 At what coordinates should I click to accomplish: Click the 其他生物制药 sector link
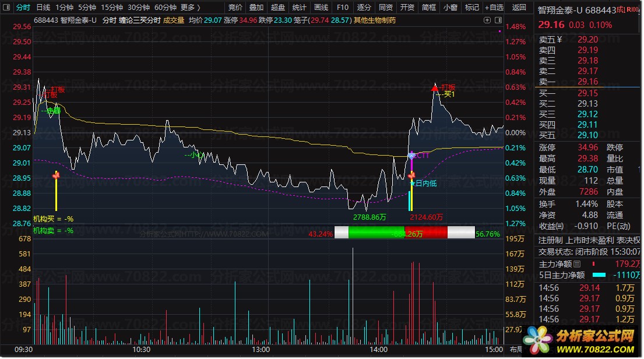point(375,20)
